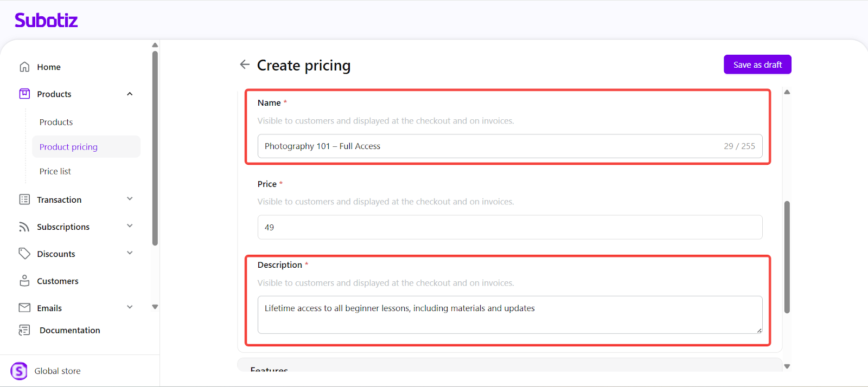Screen dimensions: 868x387
Task: Expand the Discounts submenu chevron
Action: pos(130,253)
